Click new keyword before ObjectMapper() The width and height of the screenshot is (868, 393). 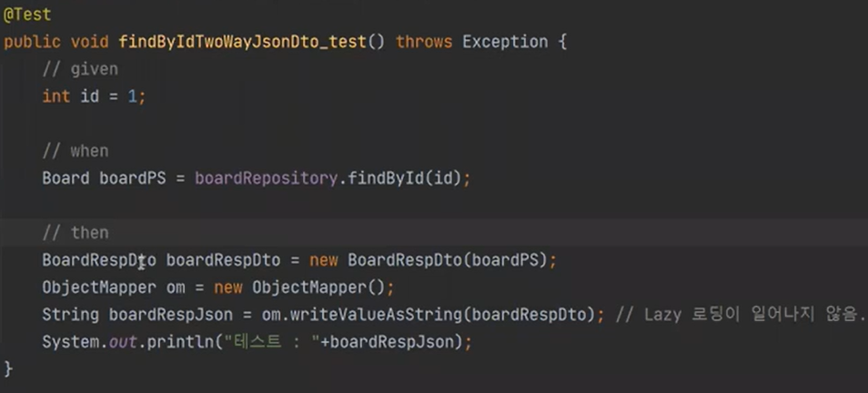coord(228,287)
